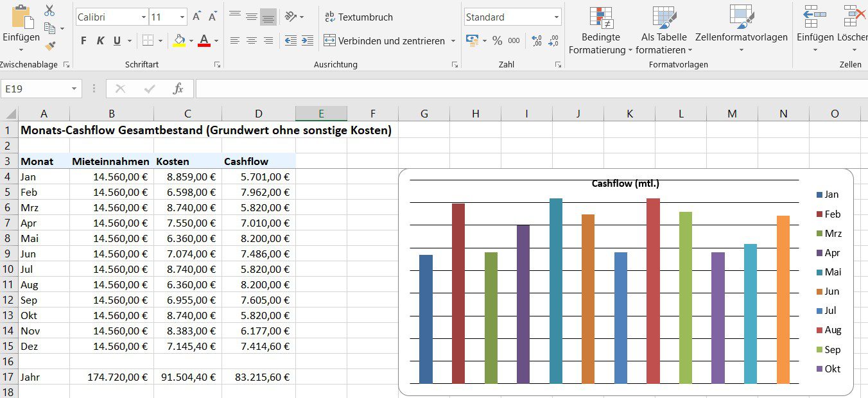Select column header D
The height and width of the screenshot is (398, 868).
pyautogui.click(x=258, y=114)
